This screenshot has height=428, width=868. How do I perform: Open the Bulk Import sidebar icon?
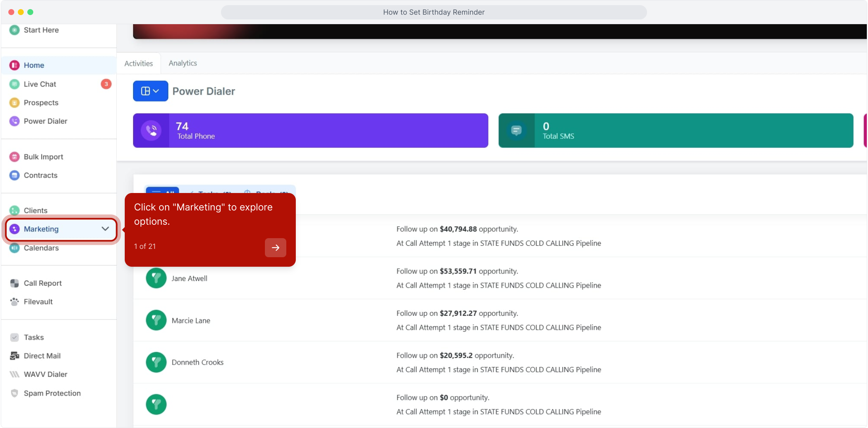point(14,157)
